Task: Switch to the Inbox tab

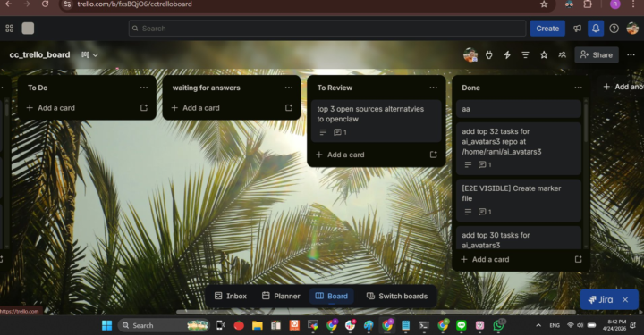Action: tap(231, 296)
